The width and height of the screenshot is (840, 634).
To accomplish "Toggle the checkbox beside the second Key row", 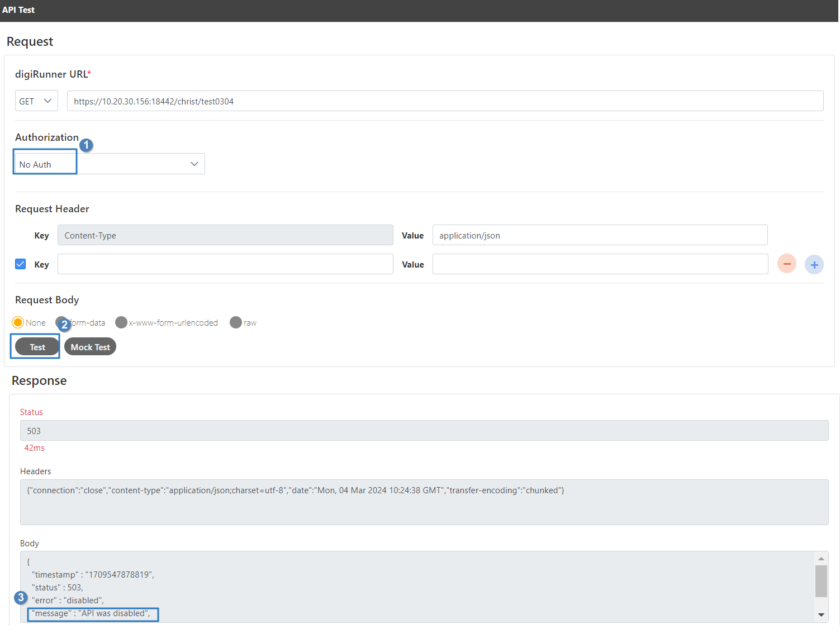I will pyautogui.click(x=21, y=264).
